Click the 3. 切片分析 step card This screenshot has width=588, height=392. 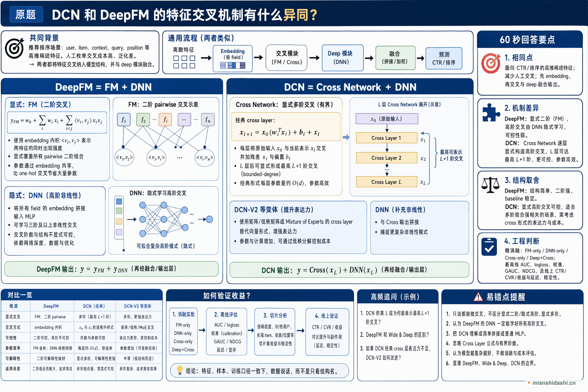tap(275, 331)
